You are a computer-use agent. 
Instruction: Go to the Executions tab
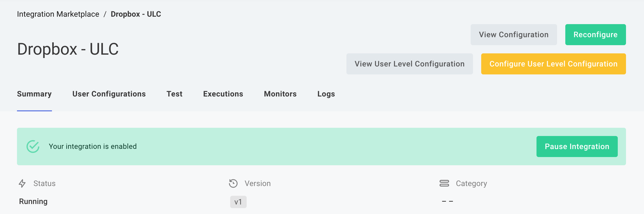tap(223, 94)
